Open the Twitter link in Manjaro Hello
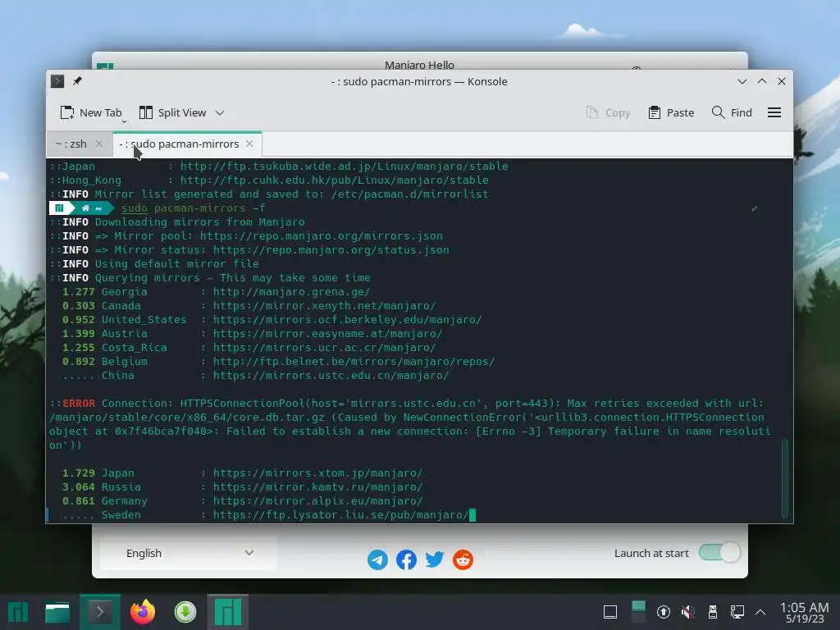Image resolution: width=840 pixels, height=630 pixels. coord(435,559)
